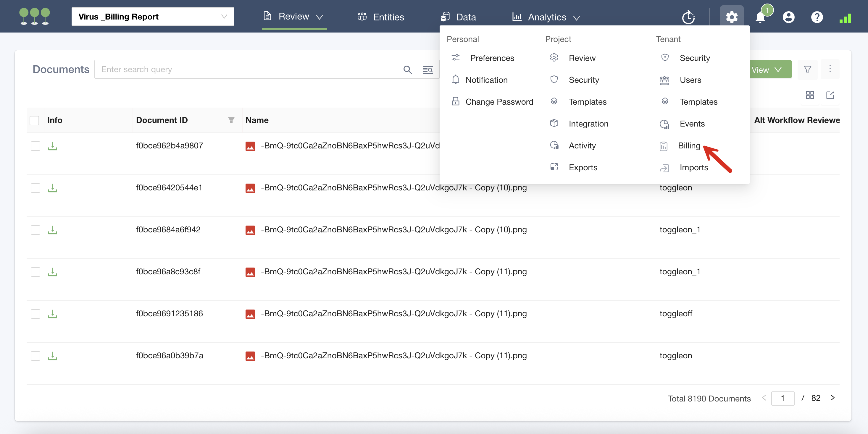Switch to the grid layout icon

[810, 95]
